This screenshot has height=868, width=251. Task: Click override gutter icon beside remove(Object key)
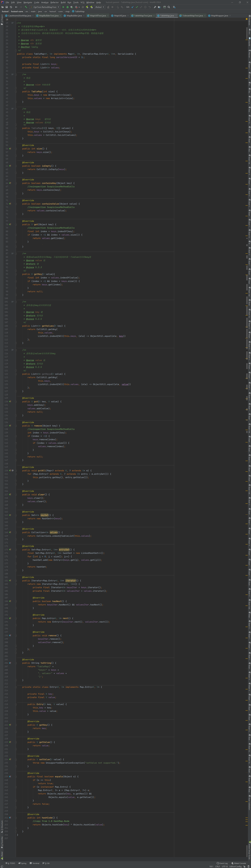(x=10, y=426)
